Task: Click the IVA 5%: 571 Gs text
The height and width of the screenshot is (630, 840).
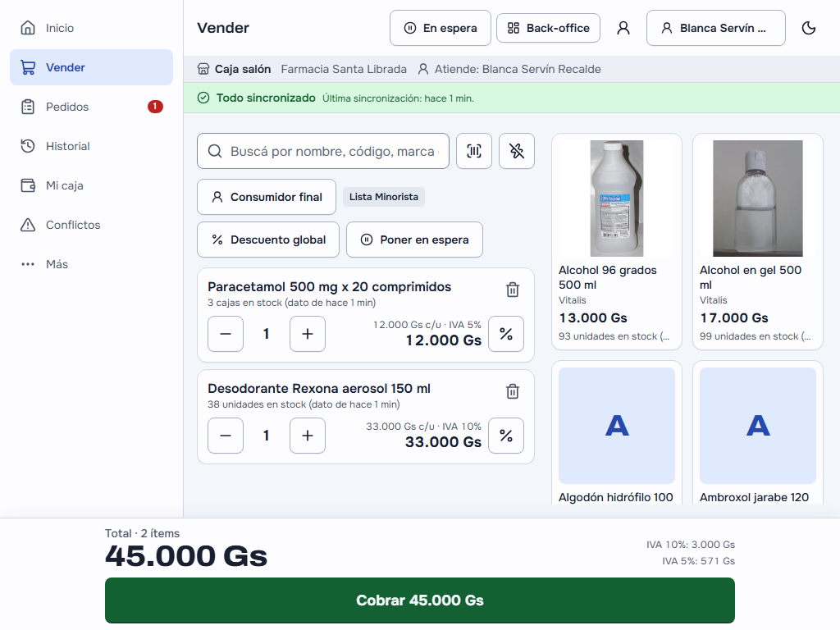Action: (x=699, y=561)
